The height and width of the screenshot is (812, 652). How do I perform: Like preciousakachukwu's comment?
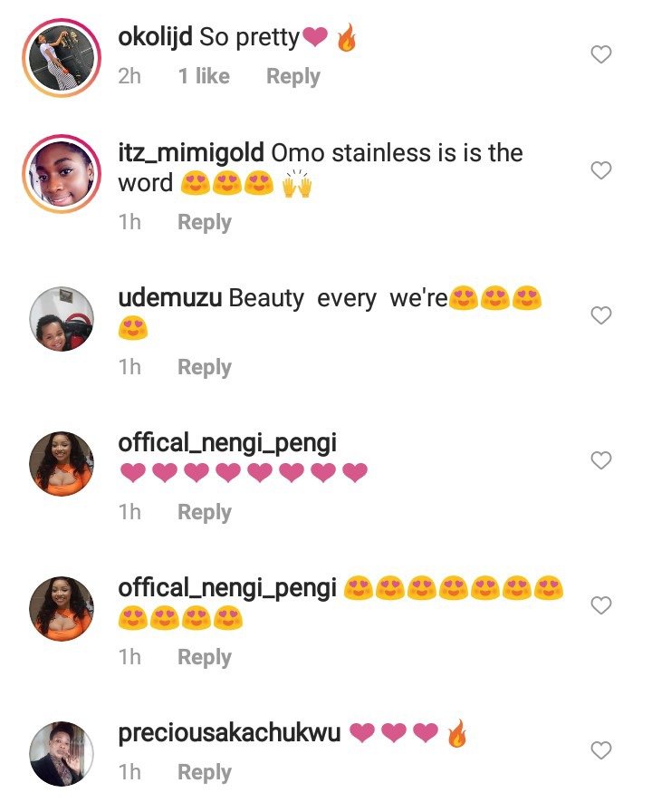point(601,750)
